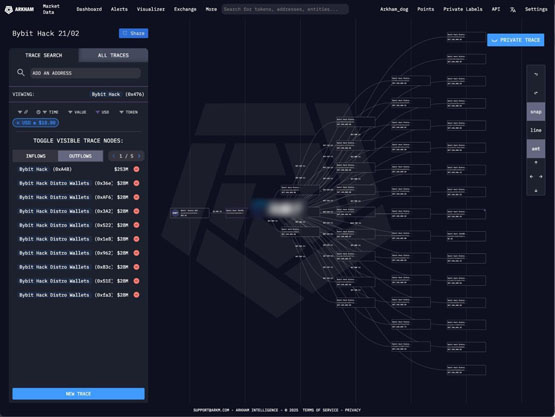
Task: Open the language translate icon
Action: click(x=513, y=10)
